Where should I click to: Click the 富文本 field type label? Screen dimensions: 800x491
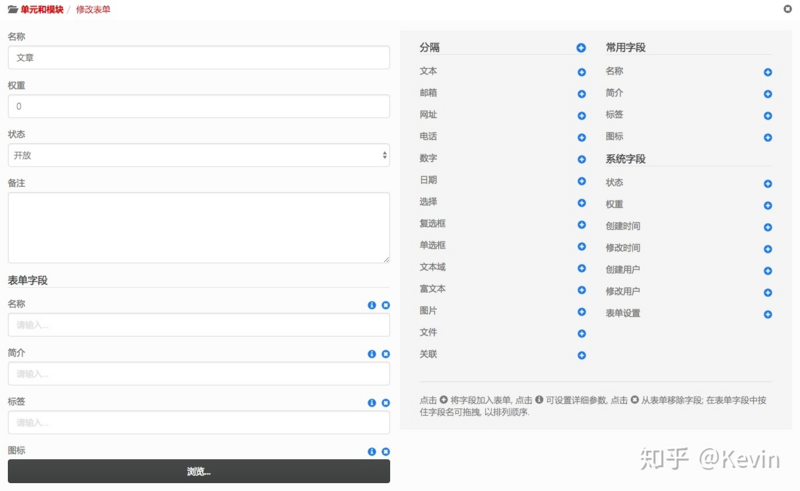pos(433,289)
